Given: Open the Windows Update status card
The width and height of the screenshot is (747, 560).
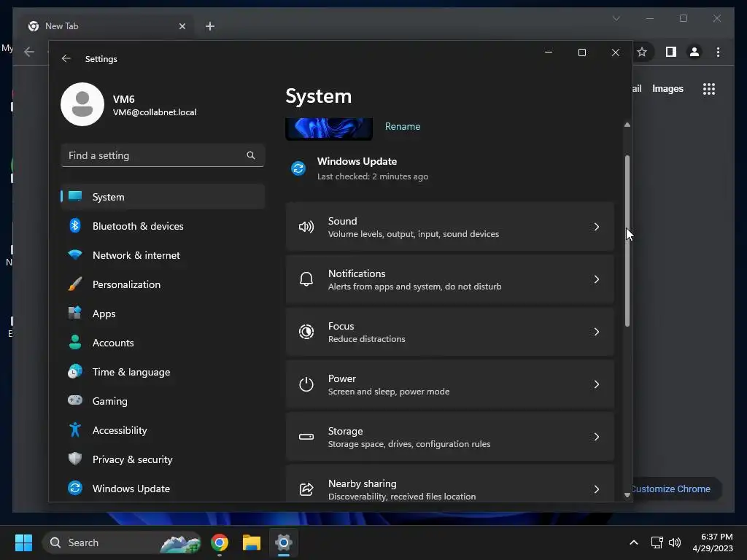Looking at the screenshot, I should pyautogui.click(x=360, y=168).
